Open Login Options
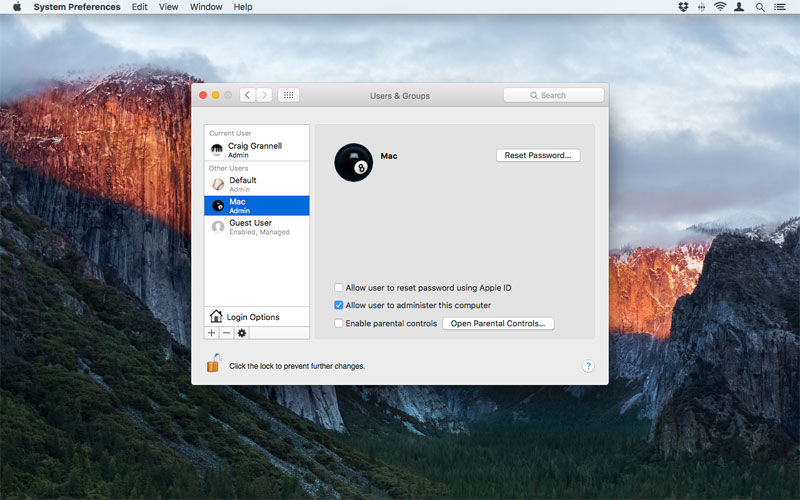Viewport: 800px width, 500px height. 257,316
